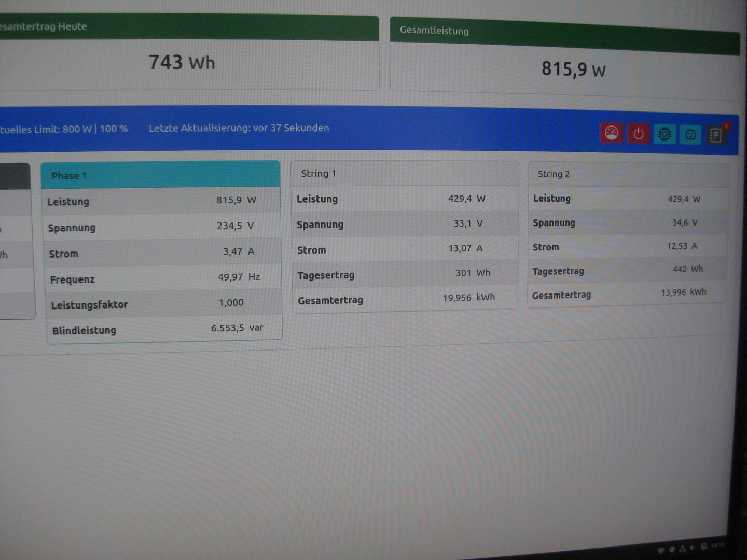Click 'Letzte Aktualisierung: vor 37 Sekunden' text
The height and width of the screenshot is (560, 747).
(x=239, y=128)
